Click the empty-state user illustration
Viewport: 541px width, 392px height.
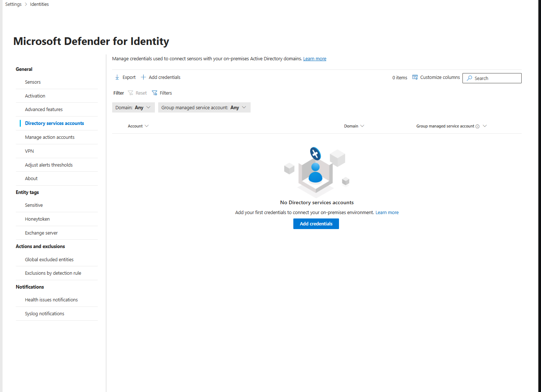[316, 171]
